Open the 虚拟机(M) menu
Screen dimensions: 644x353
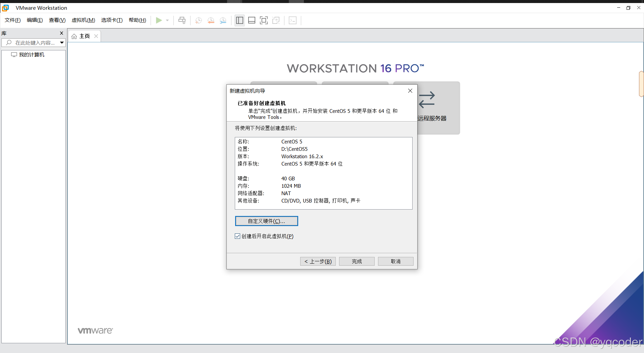pos(84,20)
